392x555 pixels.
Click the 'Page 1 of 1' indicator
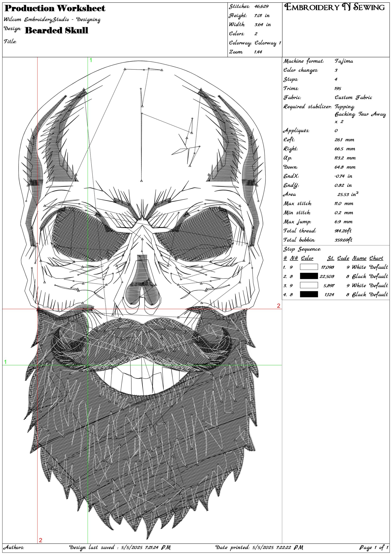point(374,547)
